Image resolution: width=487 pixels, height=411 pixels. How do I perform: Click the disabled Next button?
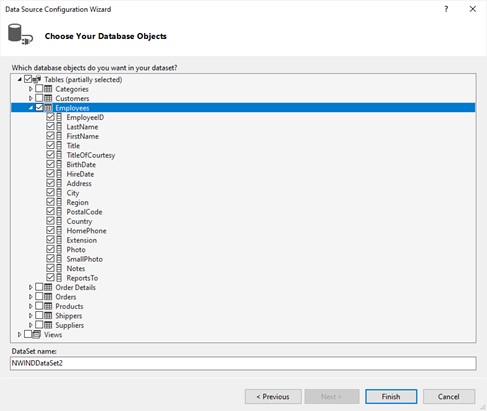click(x=332, y=397)
